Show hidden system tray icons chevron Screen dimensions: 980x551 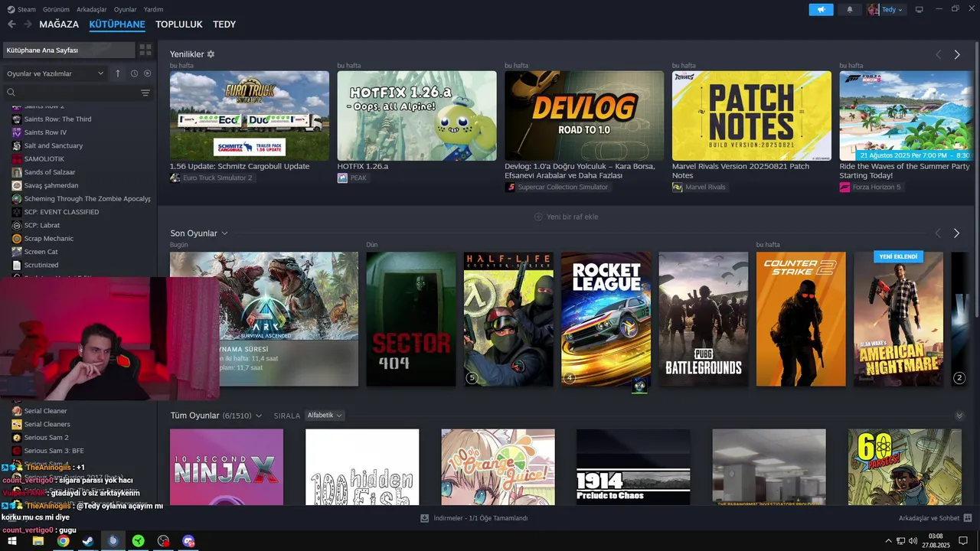pyautogui.click(x=888, y=541)
